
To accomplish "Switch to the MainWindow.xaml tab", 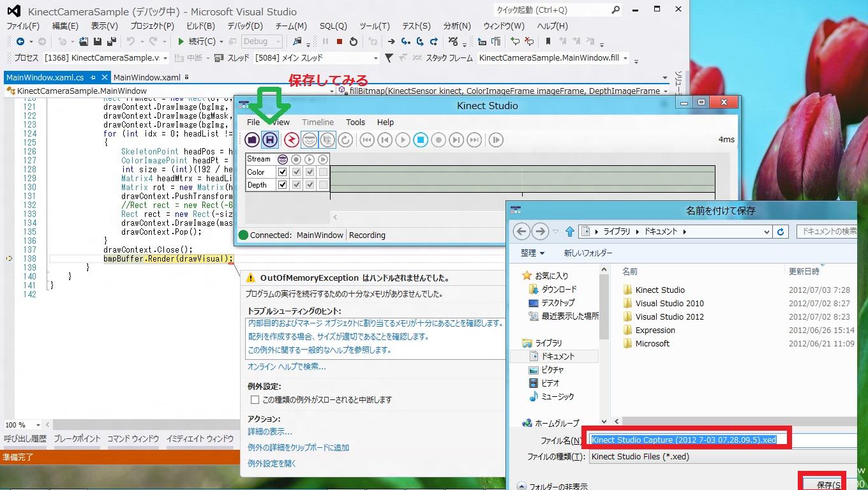I will 152,77.
